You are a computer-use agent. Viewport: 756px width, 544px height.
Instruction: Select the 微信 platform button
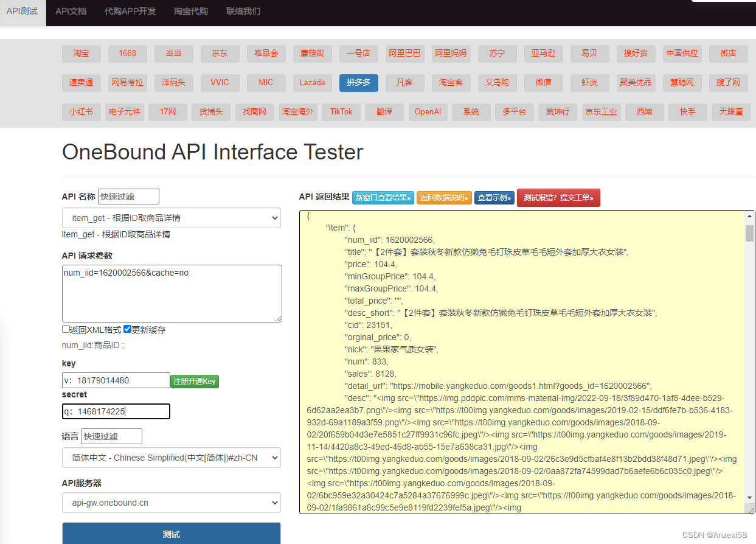click(x=544, y=83)
